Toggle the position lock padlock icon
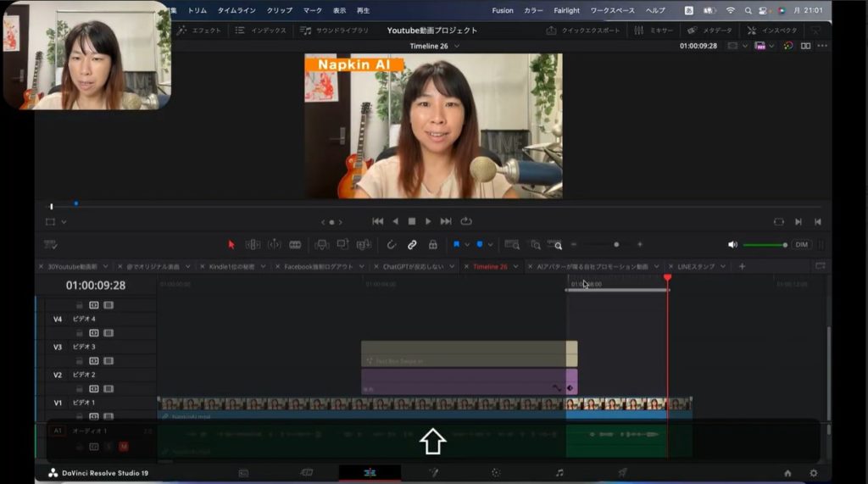 click(x=433, y=245)
